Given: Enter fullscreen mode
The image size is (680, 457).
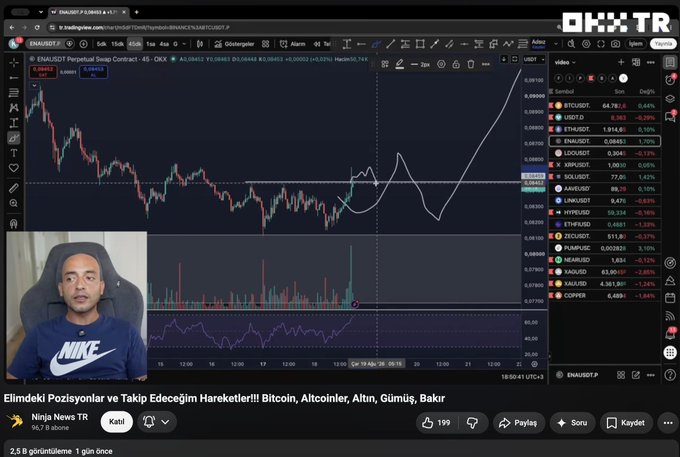Looking at the screenshot, I should tap(601, 44).
